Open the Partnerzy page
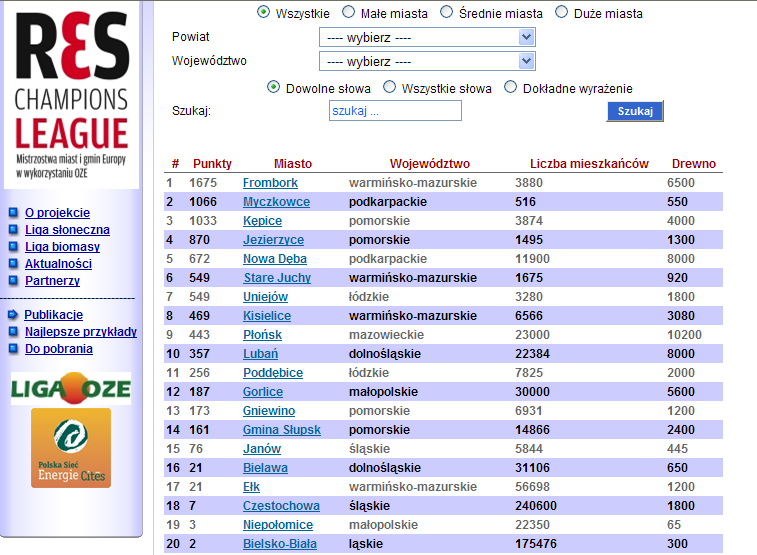 coord(52,281)
